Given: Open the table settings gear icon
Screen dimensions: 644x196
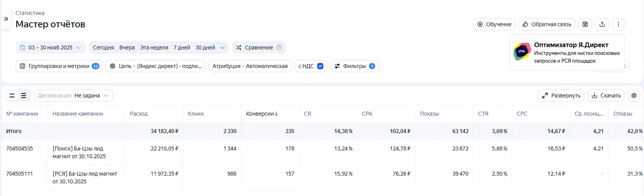Looking at the screenshot, I should 634,95.
